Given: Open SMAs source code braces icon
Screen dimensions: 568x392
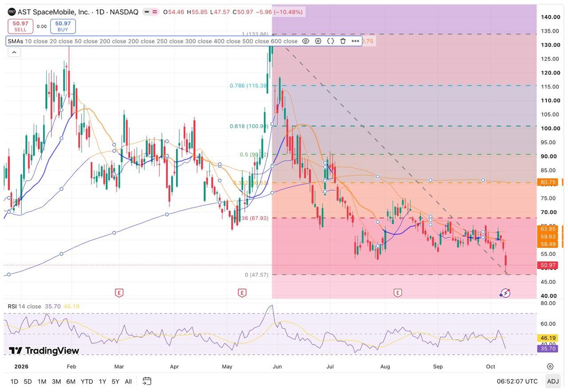Looking at the screenshot, I should point(331,41).
